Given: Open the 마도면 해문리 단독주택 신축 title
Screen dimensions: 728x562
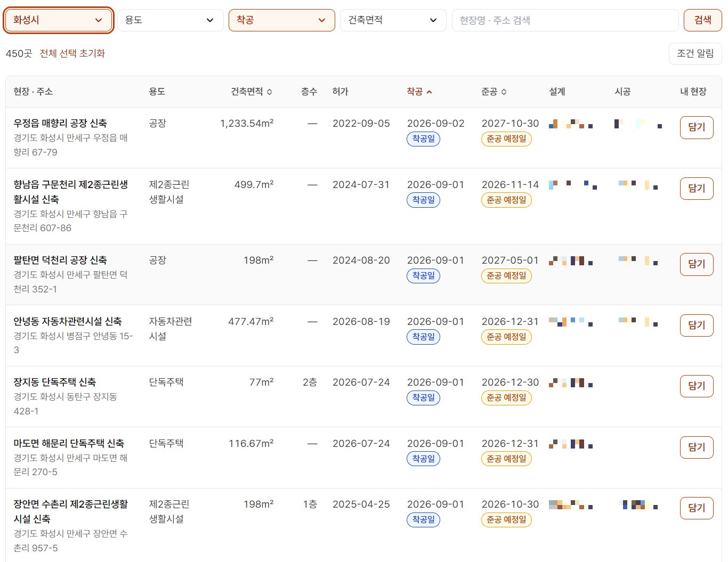Looking at the screenshot, I should 69,443.
